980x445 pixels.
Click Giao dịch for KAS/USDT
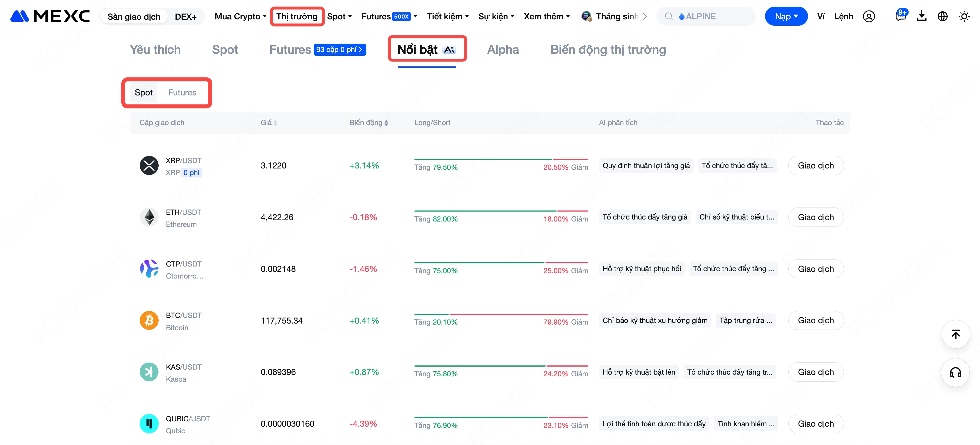[815, 372]
